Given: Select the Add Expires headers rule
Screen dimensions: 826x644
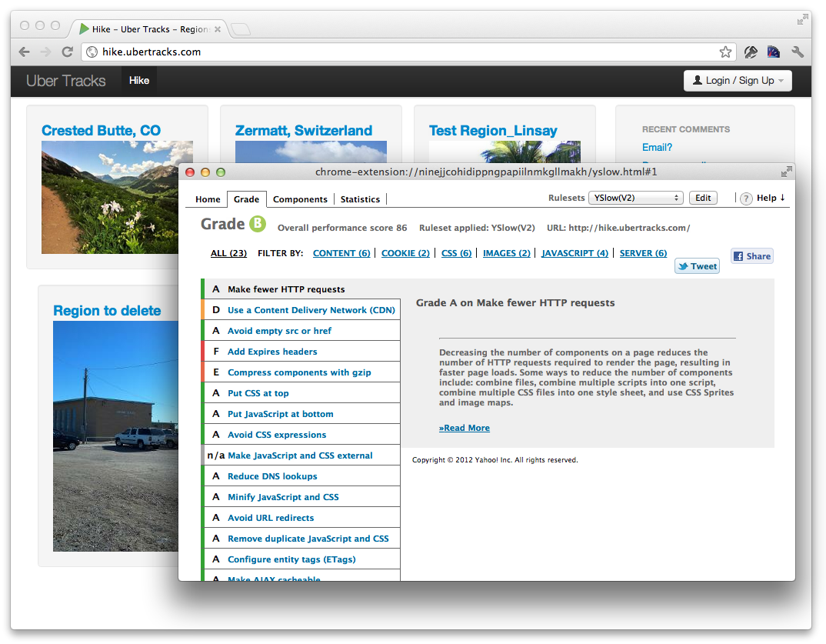Looking at the screenshot, I should [x=272, y=352].
